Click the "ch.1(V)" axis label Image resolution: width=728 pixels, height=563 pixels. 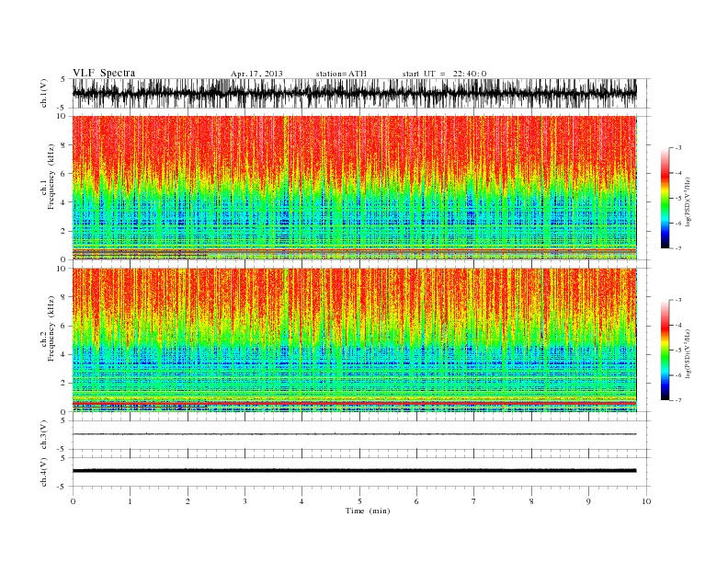44,93
